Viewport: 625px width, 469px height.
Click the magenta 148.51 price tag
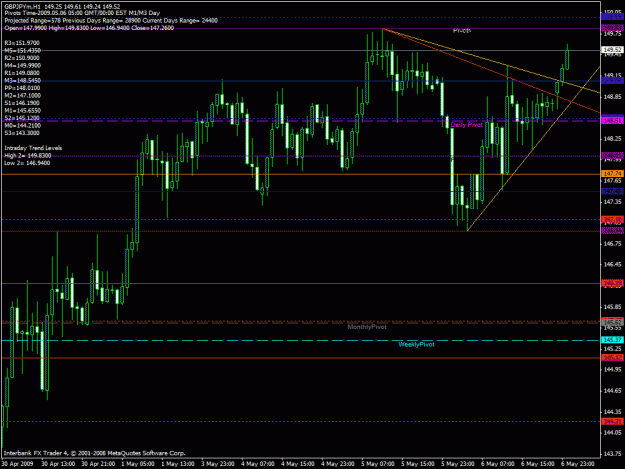click(612, 120)
